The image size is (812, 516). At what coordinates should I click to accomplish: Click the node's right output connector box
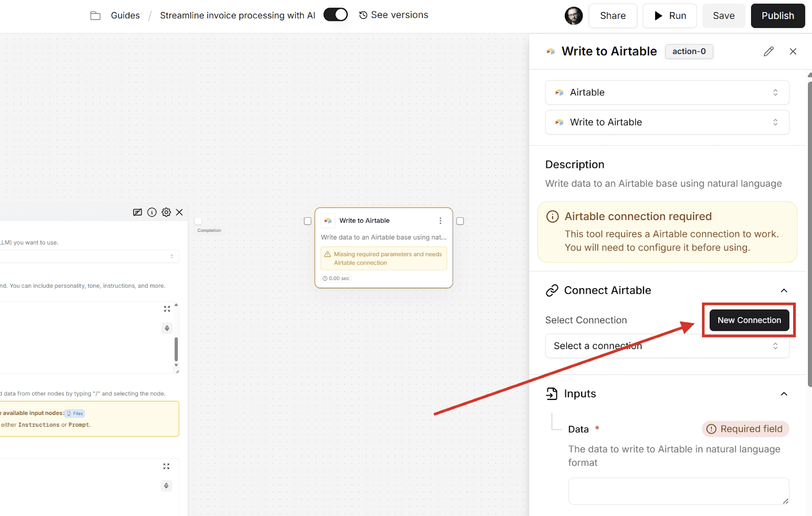coord(460,221)
